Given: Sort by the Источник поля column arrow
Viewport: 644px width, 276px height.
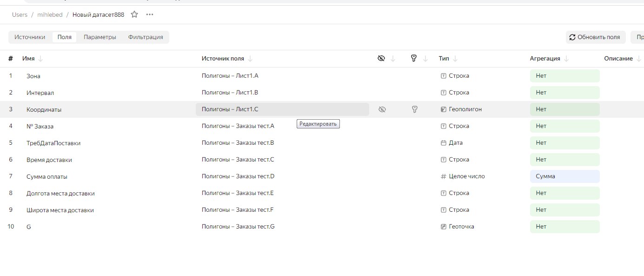Looking at the screenshot, I should 250,59.
